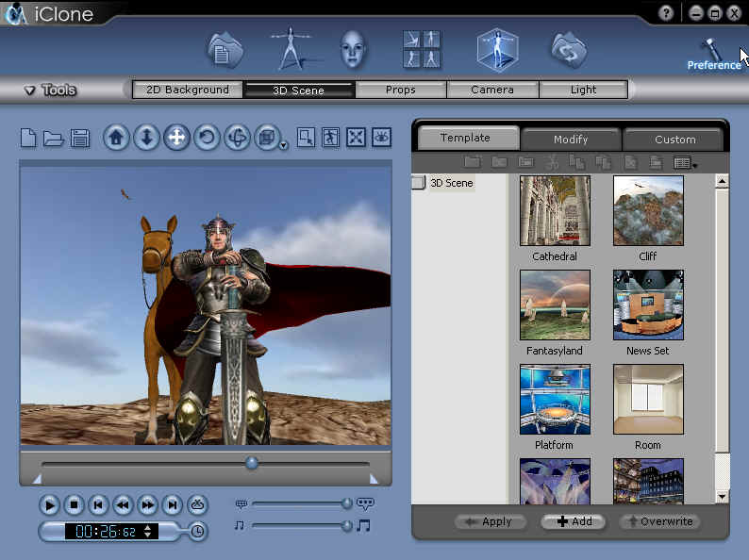Select the camera rotate tool
Screen dimensions: 749x560
click(207, 138)
